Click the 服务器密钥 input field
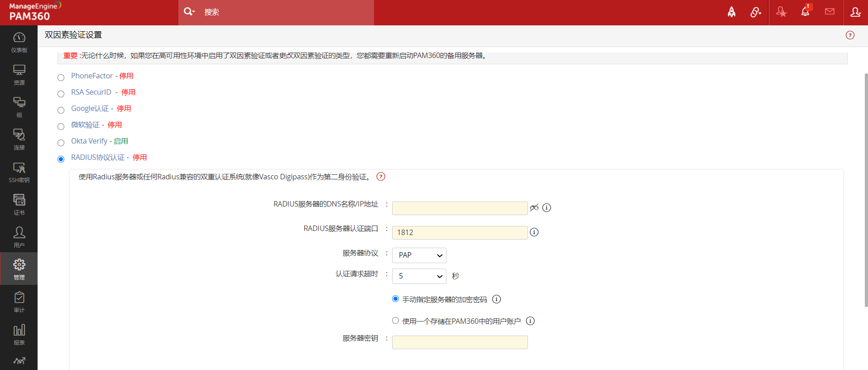The height and width of the screenshot is (370, 868). (x=460, y=342)
